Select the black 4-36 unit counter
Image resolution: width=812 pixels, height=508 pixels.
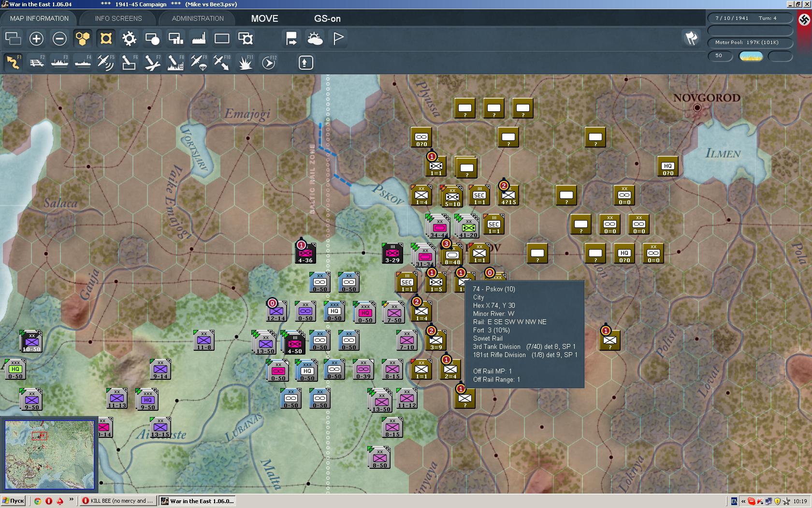[x=305, y=253]
